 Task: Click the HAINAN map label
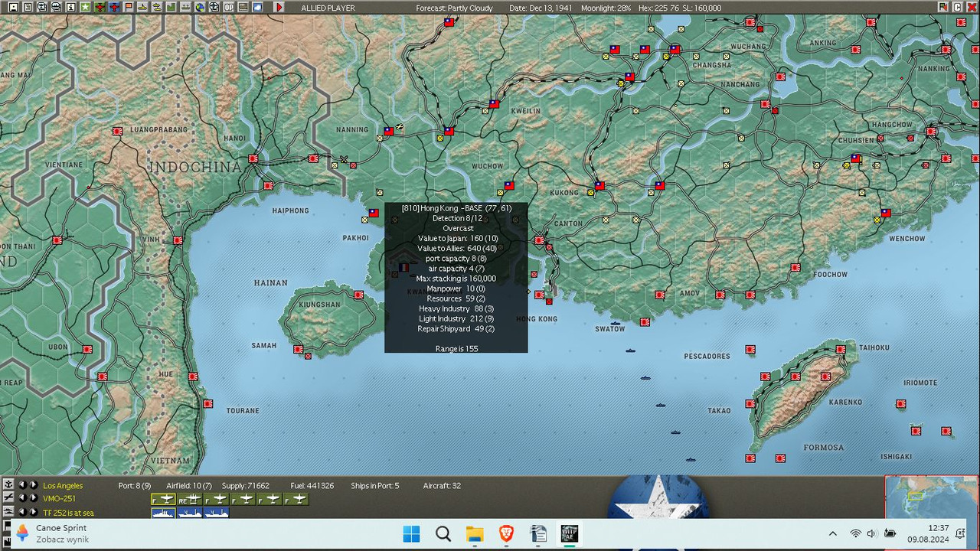[x=270, y=283]
